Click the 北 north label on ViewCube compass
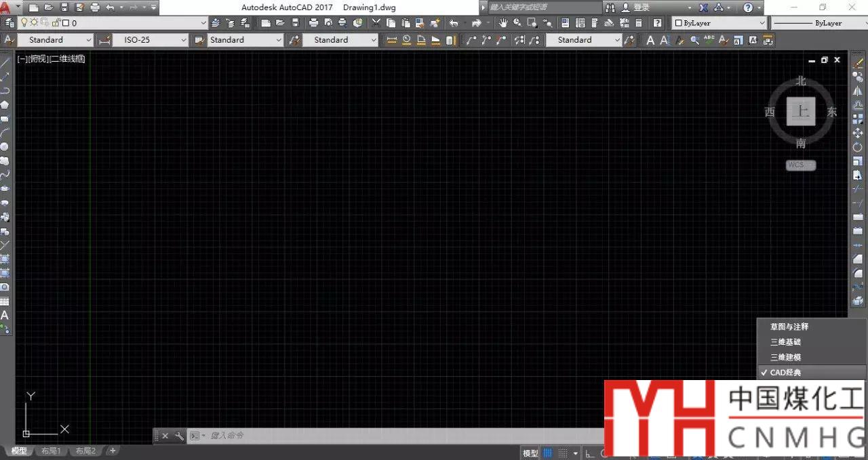The height and width of the screenshot is (460, 868). pyautogui.click(x=801, y=81)
